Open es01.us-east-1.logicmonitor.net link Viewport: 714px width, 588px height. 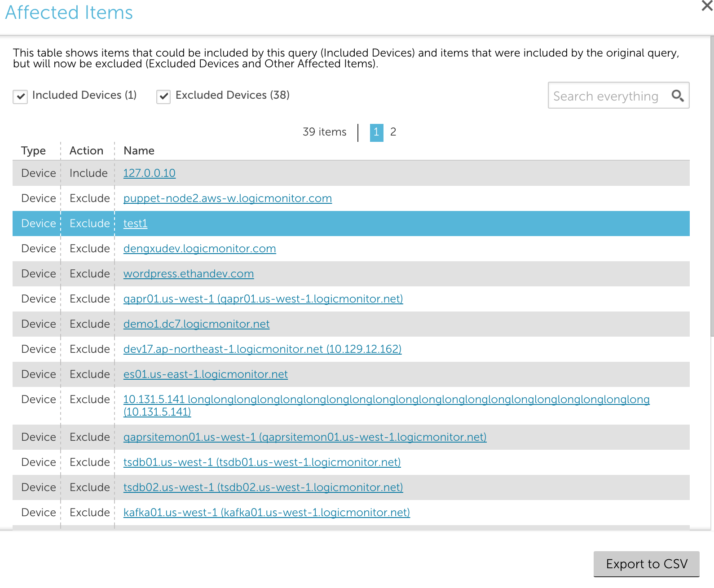click(x=205, y=374)
